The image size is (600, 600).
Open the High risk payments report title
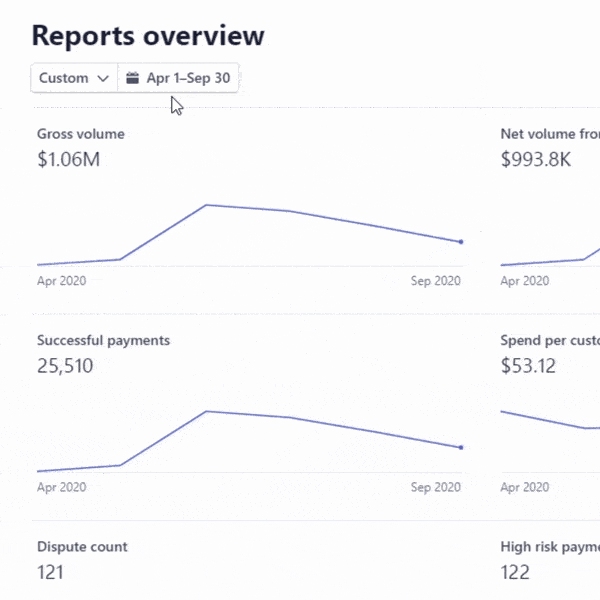pos(550,547)
